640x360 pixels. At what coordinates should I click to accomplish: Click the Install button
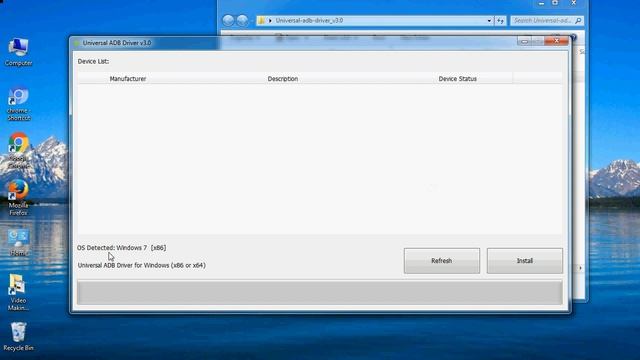(524, 260)
